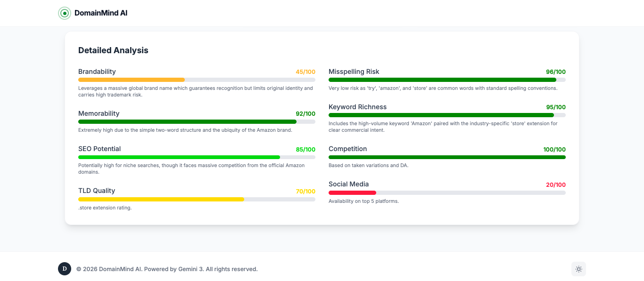Click the 85/100 SEO score
644x281 pixels.
tap(305, 149)
